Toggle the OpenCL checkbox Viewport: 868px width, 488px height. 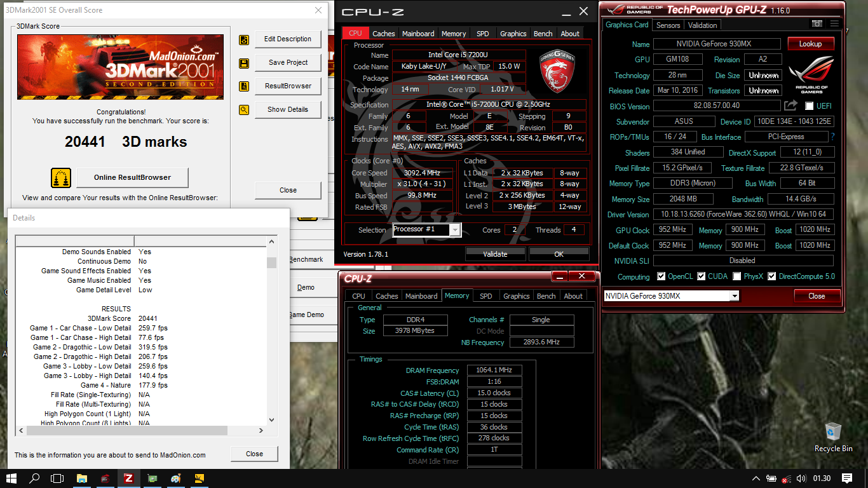661,276
